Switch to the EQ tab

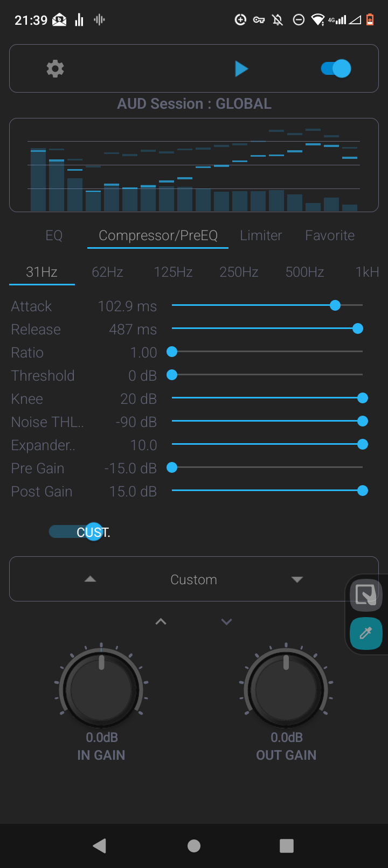point(54,235)
